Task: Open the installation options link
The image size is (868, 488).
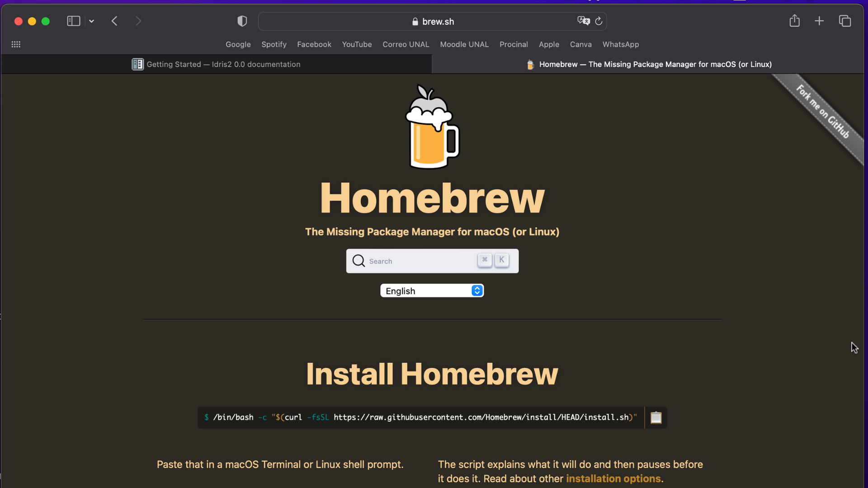Action: tap(613, 479)
